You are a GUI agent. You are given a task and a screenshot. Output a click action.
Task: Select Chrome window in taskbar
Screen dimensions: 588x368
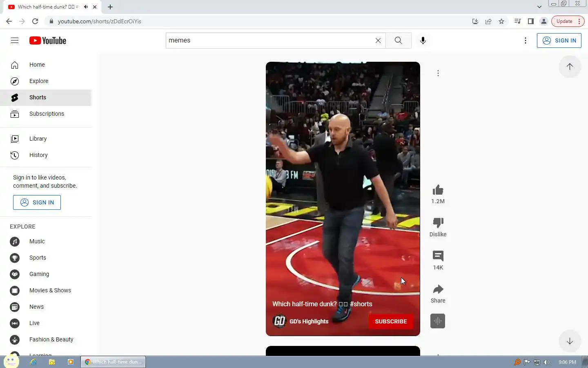[113, 362]
